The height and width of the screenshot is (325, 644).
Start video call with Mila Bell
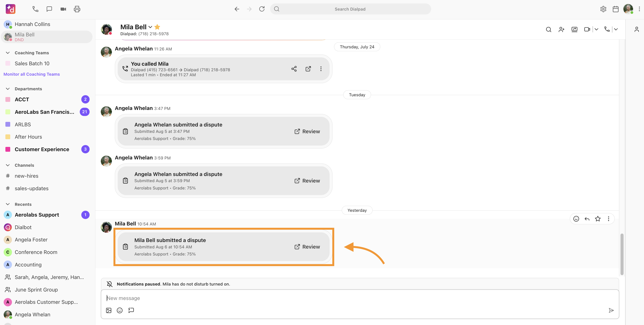[x=587, y=29]
